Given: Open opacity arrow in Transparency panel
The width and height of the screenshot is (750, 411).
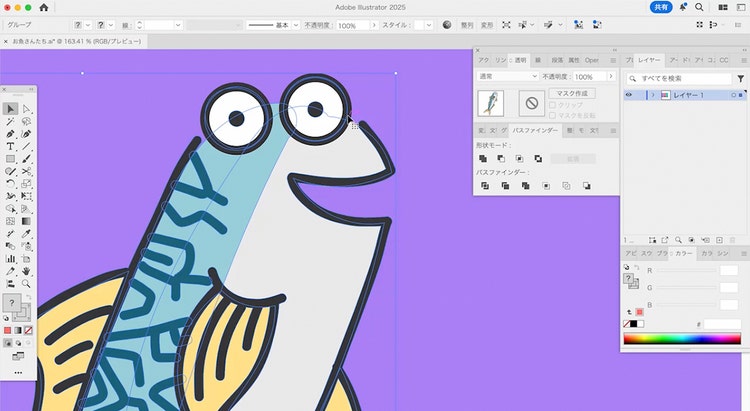Looking at the screenshot, I should [x=611, y=77].
